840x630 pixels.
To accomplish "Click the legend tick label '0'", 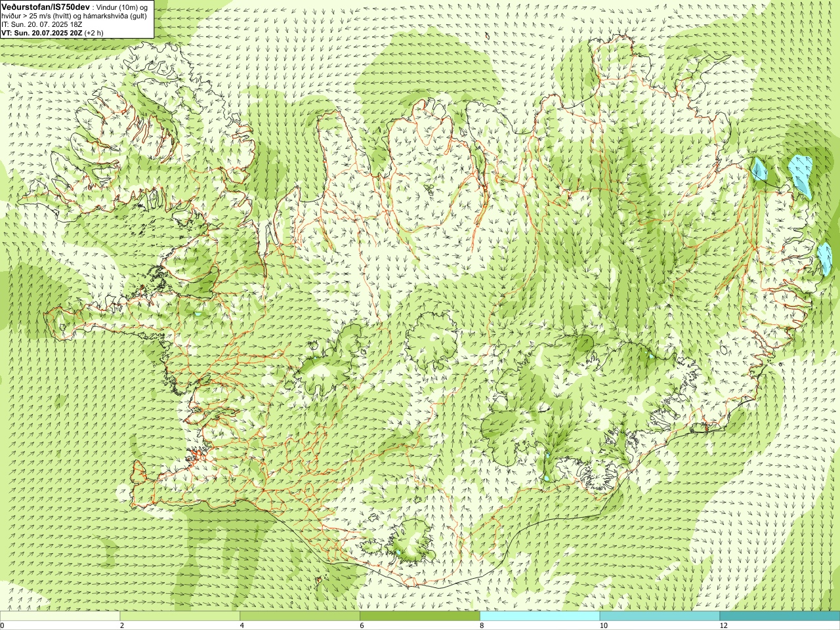I will [3, 625].
